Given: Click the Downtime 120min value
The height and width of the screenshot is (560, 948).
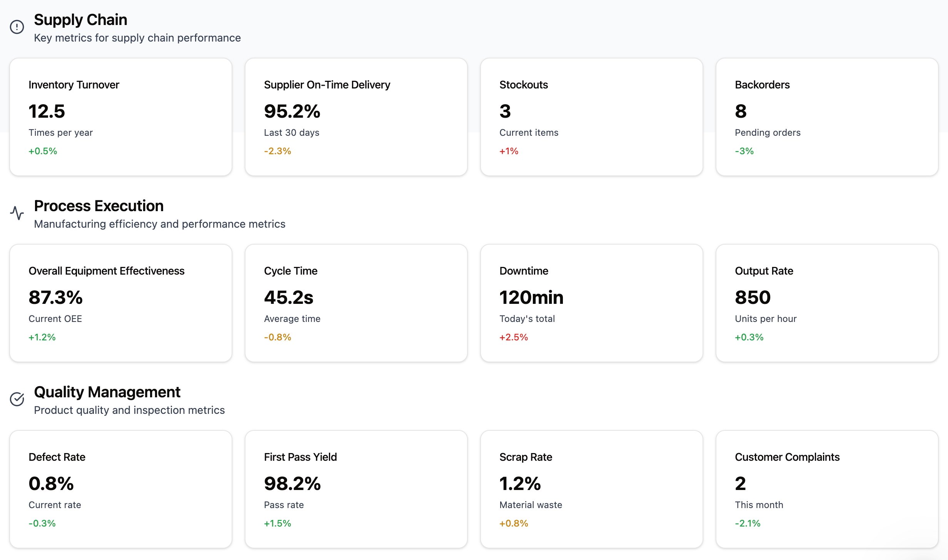Looking at the screenshot, I should pyautogui.click(x=531, y=297).
